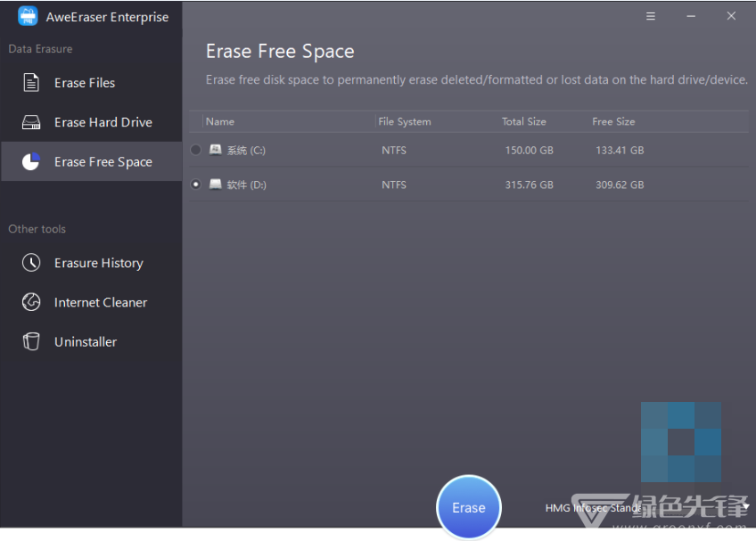The width and height of the screenshot is (756, 541).
Task: Click the Erase Free Space page heading
Action: point(280,51)
